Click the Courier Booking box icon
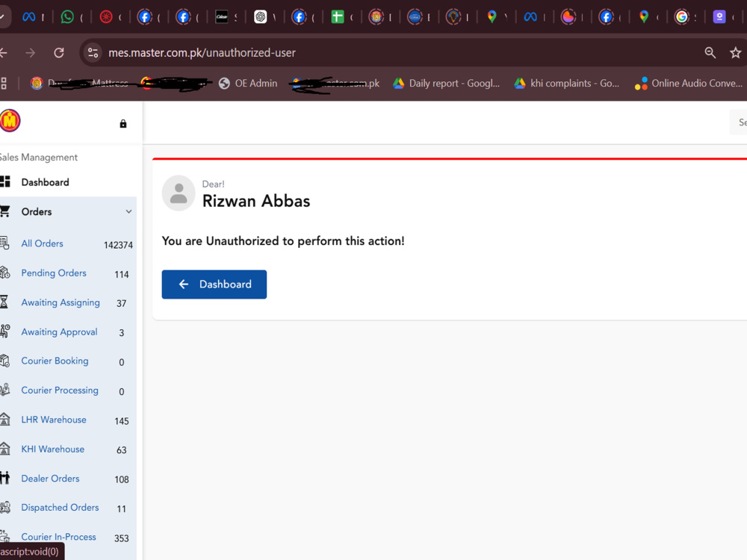This screenshot has width=747, height=560. (4, 361)
